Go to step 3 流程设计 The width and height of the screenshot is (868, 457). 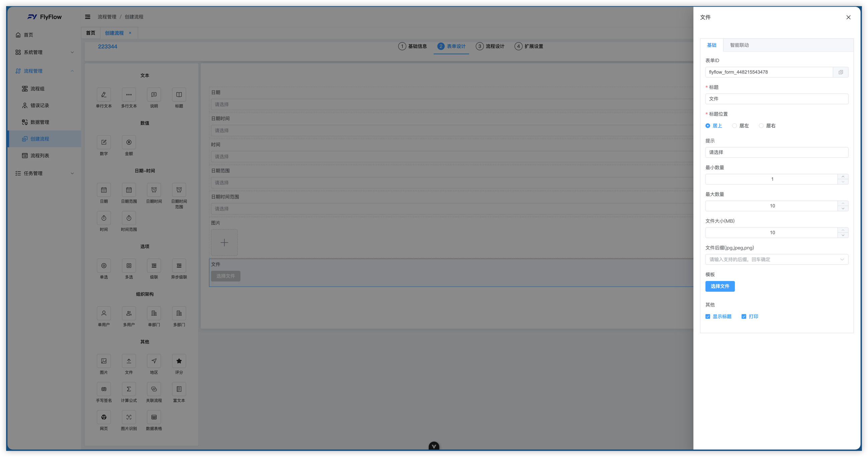click(490, 46)
